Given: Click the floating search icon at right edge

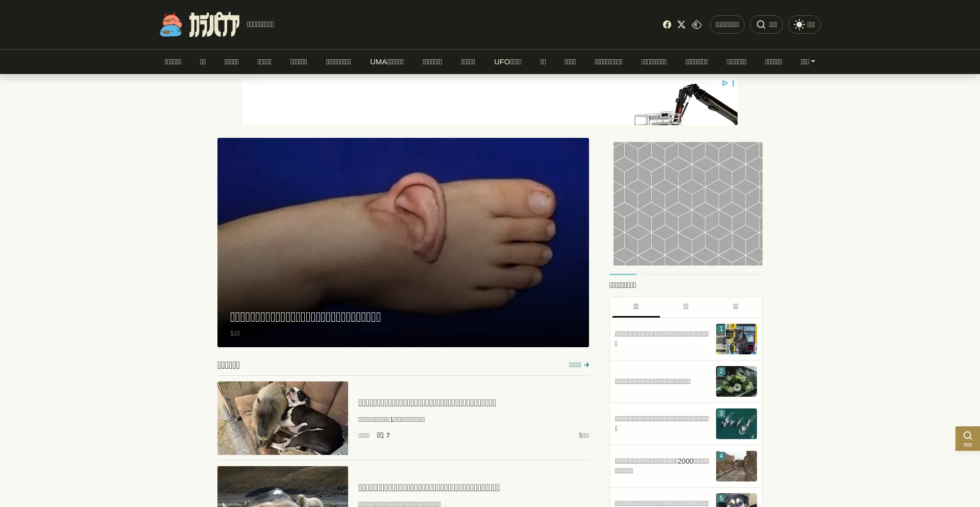Looking at the screenshot, I should coord(967,438).
